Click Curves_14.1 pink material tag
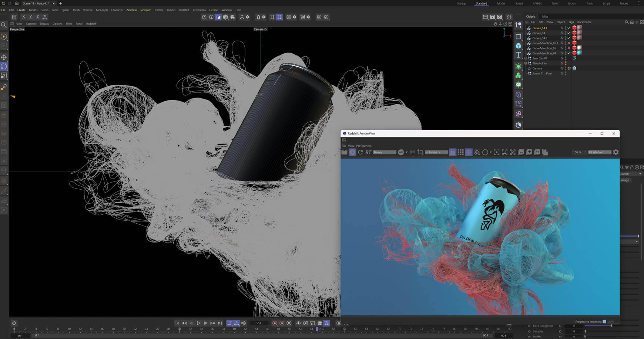The width and height of the screenshot is (644, 339). 579,28
